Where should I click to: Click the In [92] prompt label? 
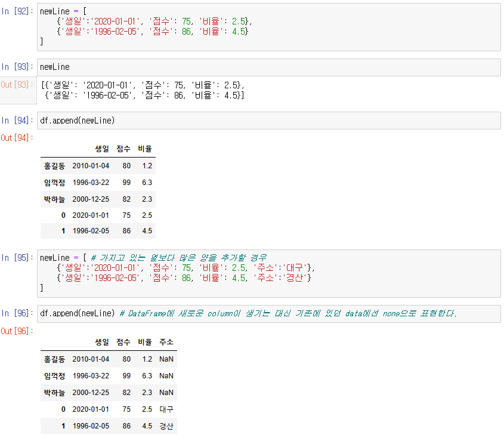click(17, 11)
